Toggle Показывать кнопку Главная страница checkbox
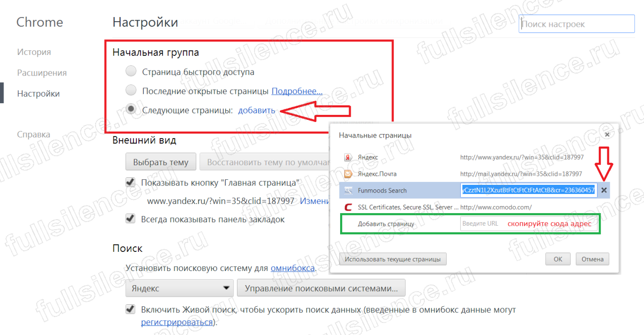 coord(130,182)
